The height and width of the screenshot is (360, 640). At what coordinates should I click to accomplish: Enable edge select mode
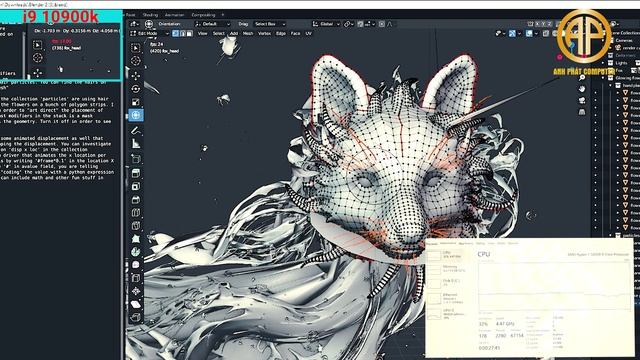click(x=182, y=33)
